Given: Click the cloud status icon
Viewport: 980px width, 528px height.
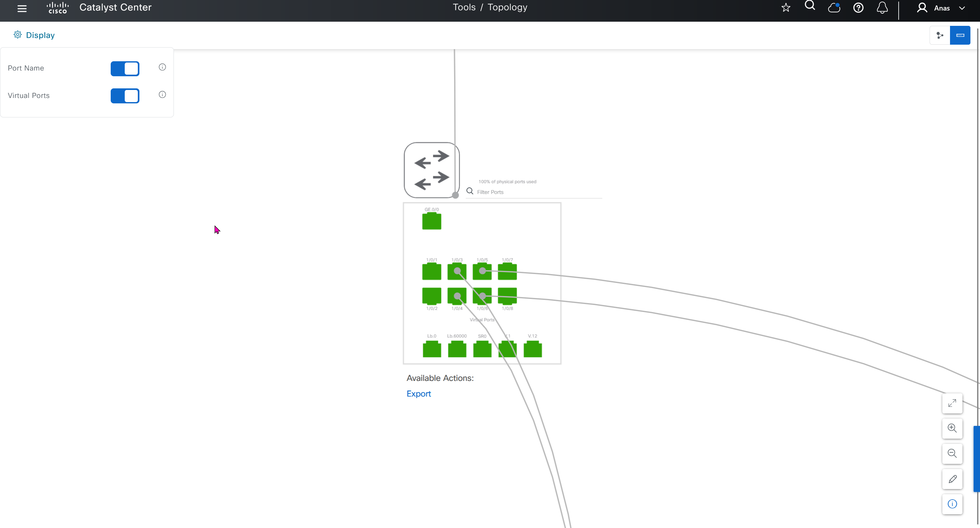Looking at the screenshot, I should [834, 8].
